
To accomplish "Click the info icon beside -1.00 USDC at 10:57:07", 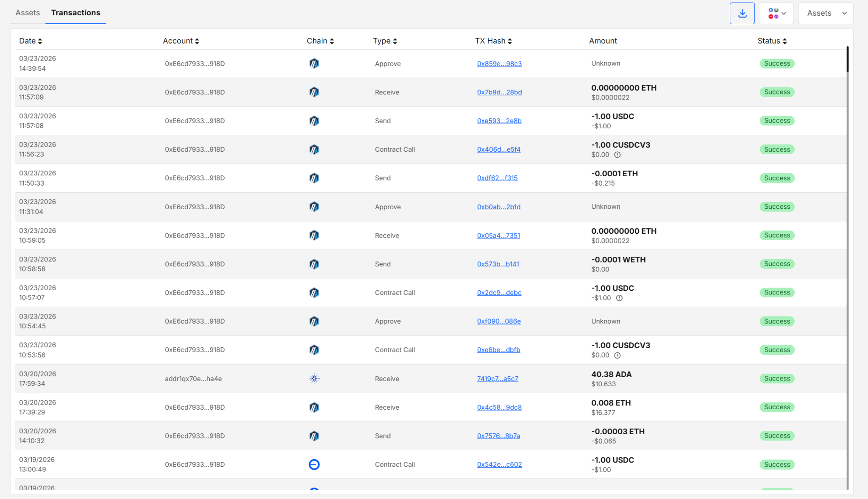I will point(619,298).
